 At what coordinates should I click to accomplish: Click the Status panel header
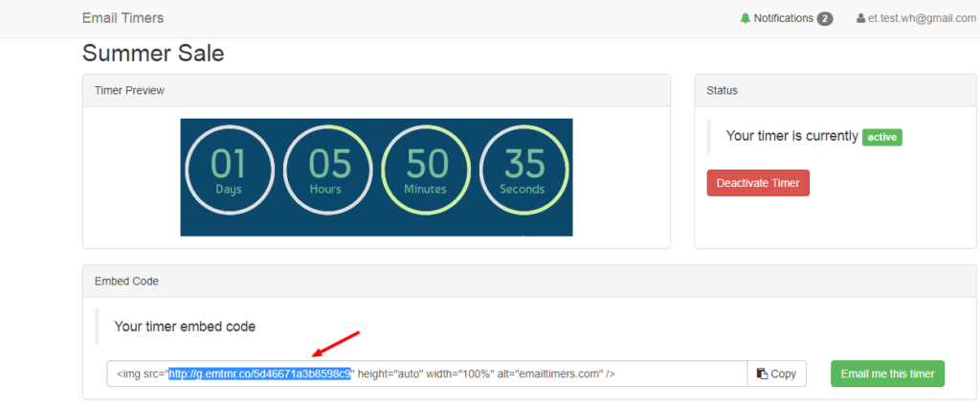click(x=835, y=91)
